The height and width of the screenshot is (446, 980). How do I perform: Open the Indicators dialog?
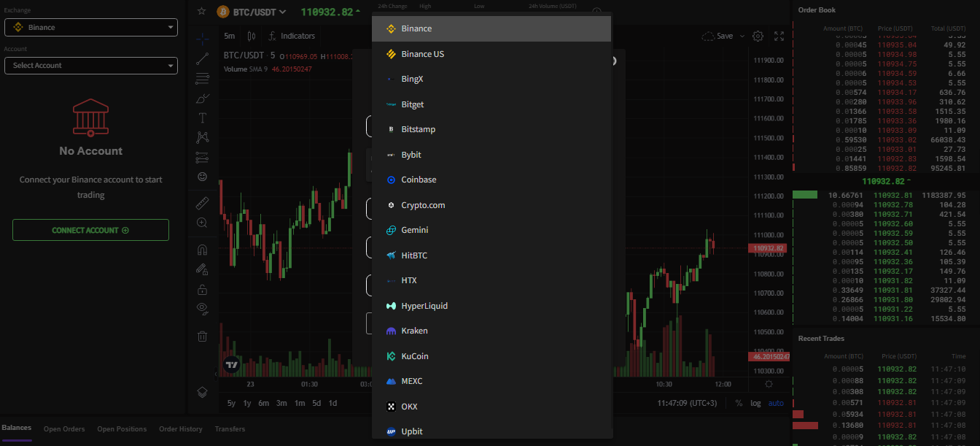(x=292, y=36)
